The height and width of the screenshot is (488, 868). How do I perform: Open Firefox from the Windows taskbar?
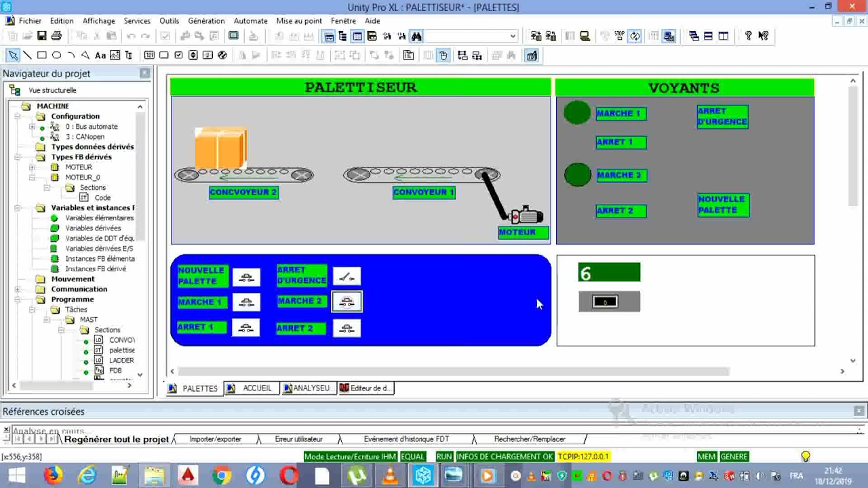54,476
